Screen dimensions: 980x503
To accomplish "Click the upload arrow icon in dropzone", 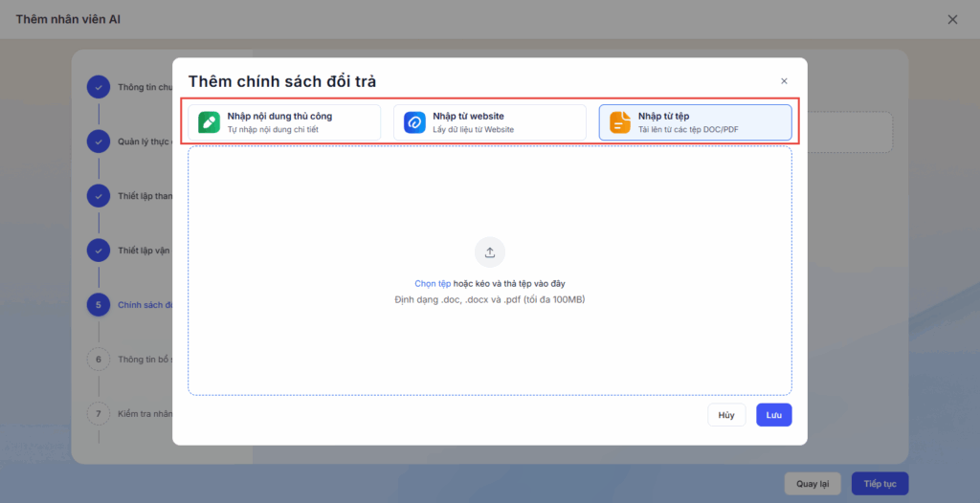I will [x=490, y=252].
